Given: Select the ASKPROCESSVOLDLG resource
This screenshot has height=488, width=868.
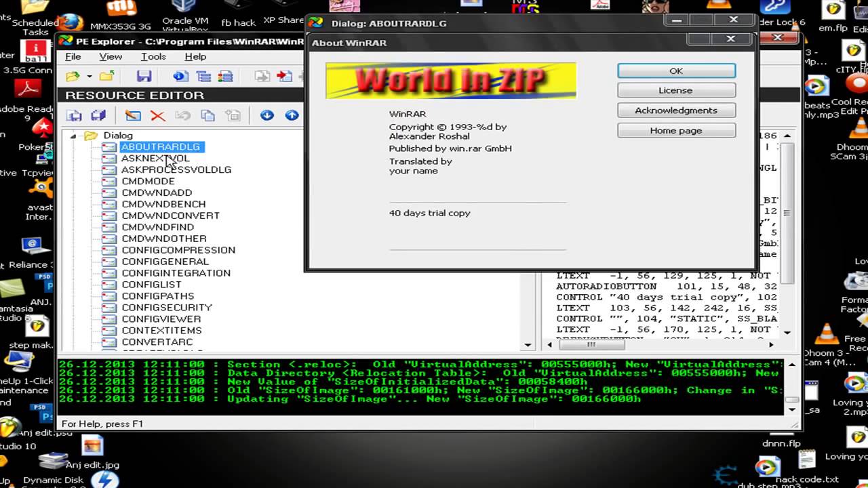Looking at the screenshot, I should click(x=176, y=169).
